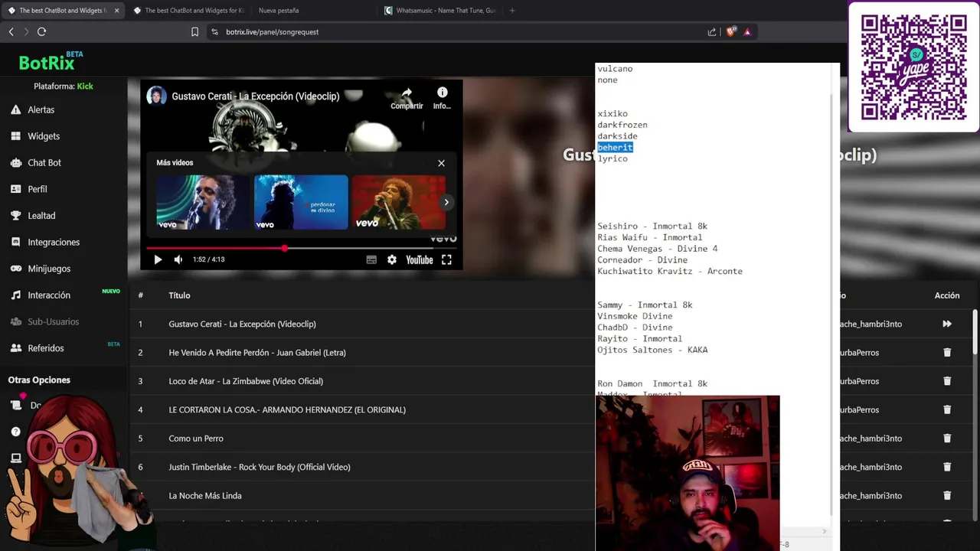Select 'Loco de Atar - La Zimbabwe' row
The width and height of the screenshot is (980, 551).
246,381
